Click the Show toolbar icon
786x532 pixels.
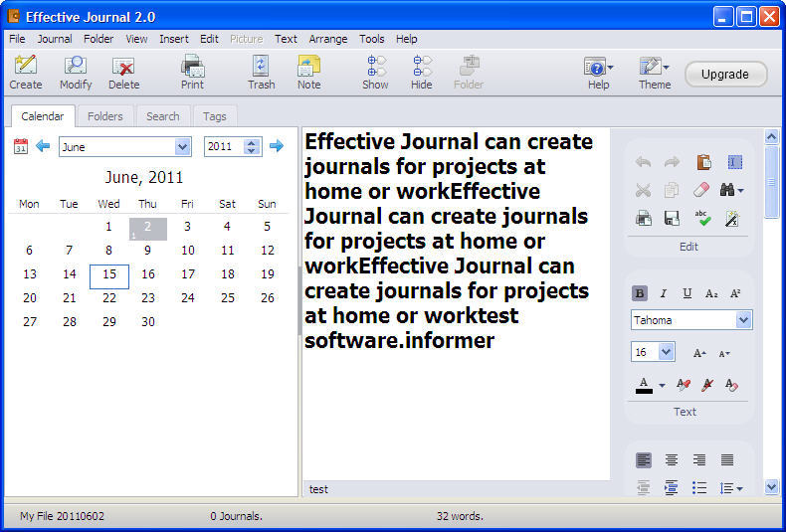pyautogui.click(x=375, y=73)
